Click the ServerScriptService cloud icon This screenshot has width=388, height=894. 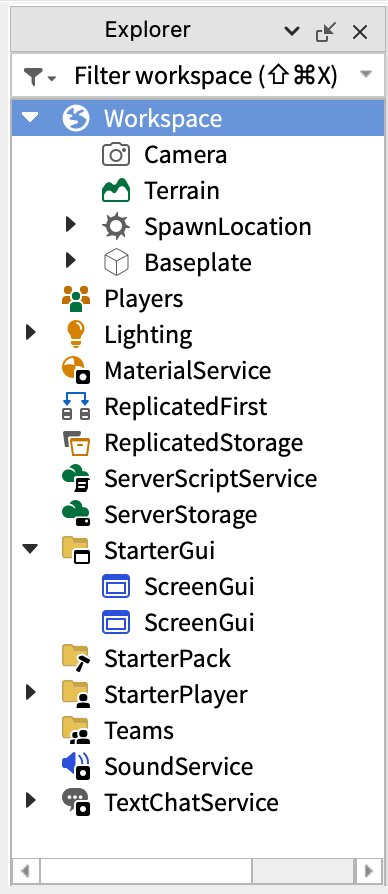[76, 478]
